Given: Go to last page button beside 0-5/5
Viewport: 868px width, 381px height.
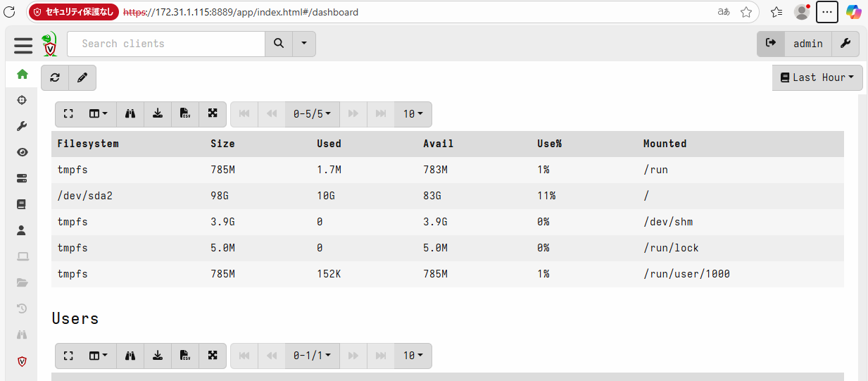Looking at the screenshot, I should coord(381,114).
